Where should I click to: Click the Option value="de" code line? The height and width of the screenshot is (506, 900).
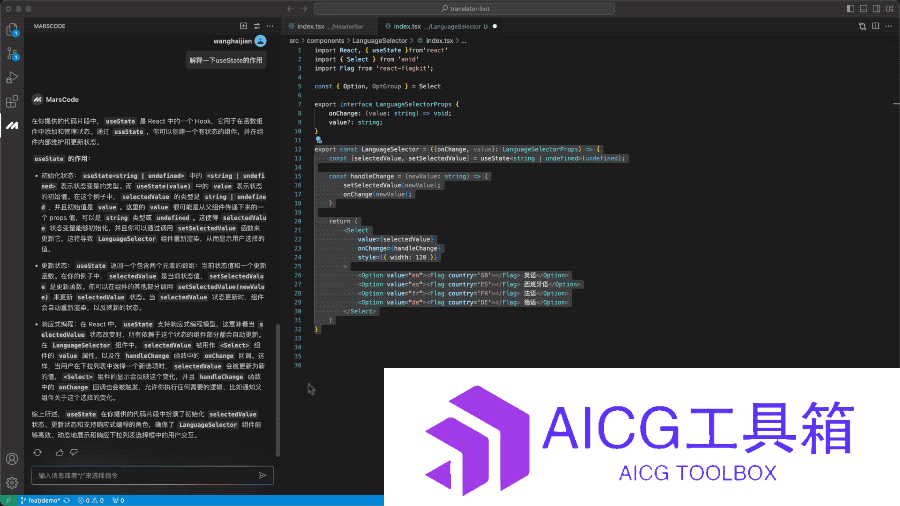click(x=464, y=302)
